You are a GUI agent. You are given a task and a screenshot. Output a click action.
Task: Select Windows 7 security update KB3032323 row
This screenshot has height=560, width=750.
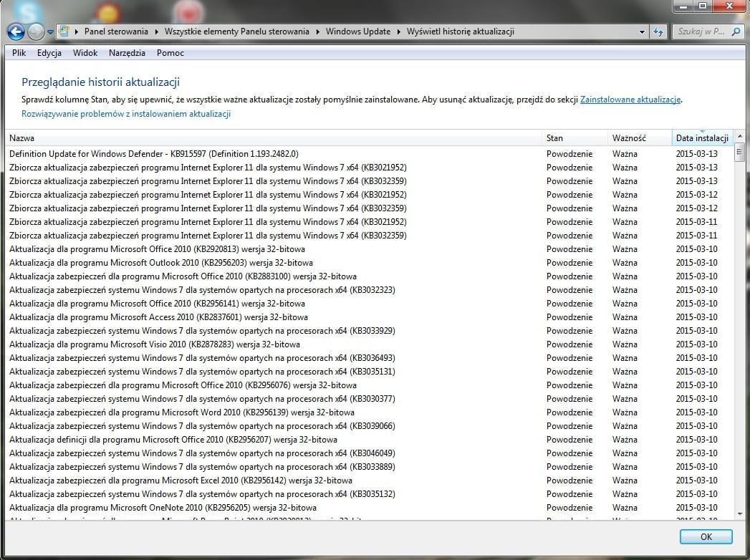point(368,290)
